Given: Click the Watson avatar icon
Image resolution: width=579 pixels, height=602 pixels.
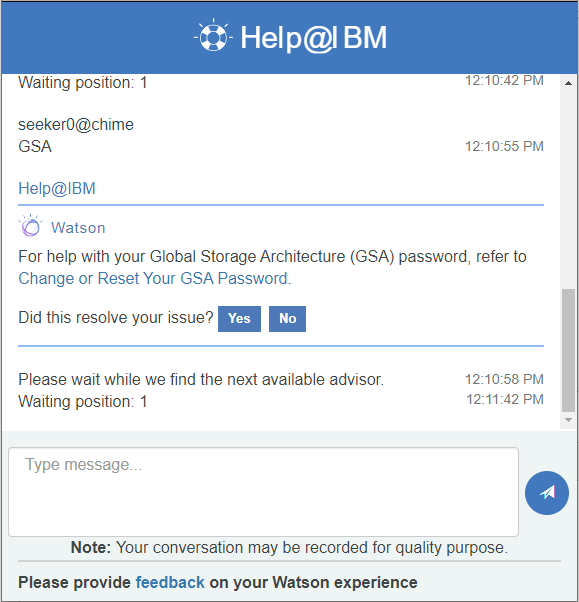Looking at the screenshot, I should pyautogui.click(x=30, y=226).
